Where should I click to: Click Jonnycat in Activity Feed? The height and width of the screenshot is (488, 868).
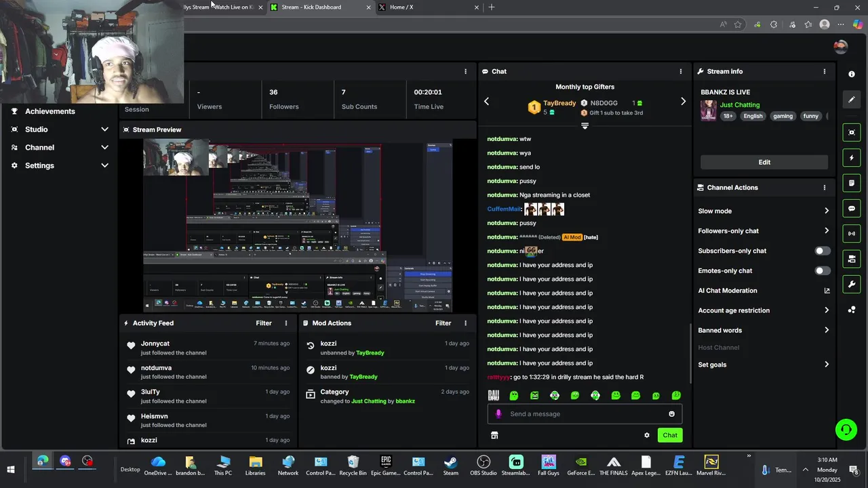tap(155, 344)
